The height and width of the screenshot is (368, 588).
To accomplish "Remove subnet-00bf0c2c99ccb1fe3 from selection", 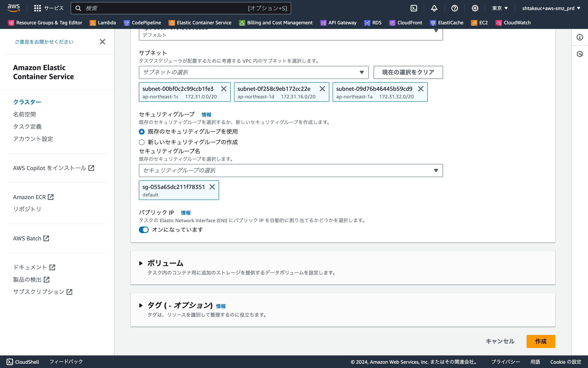I will pos(224,89).
